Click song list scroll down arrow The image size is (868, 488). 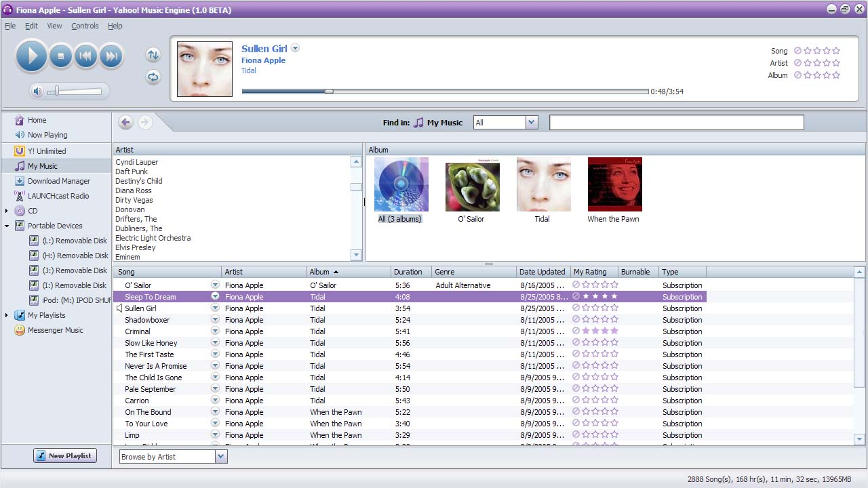859,439
